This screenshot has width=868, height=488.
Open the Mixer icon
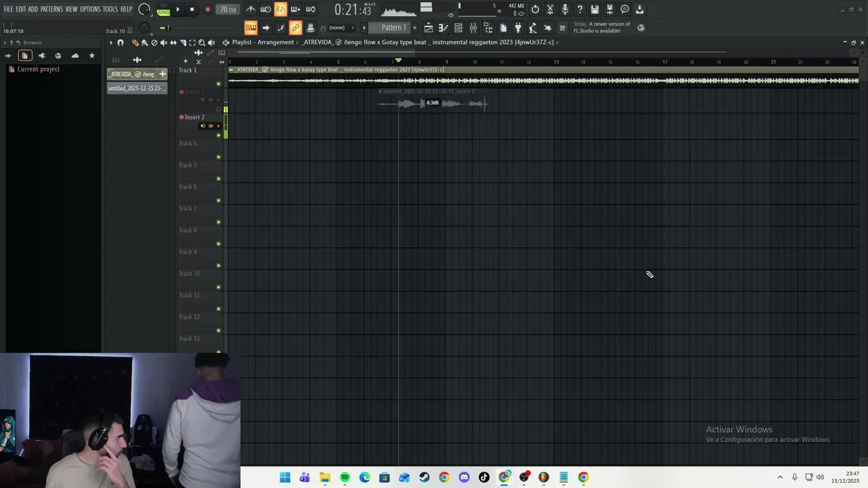473,28
